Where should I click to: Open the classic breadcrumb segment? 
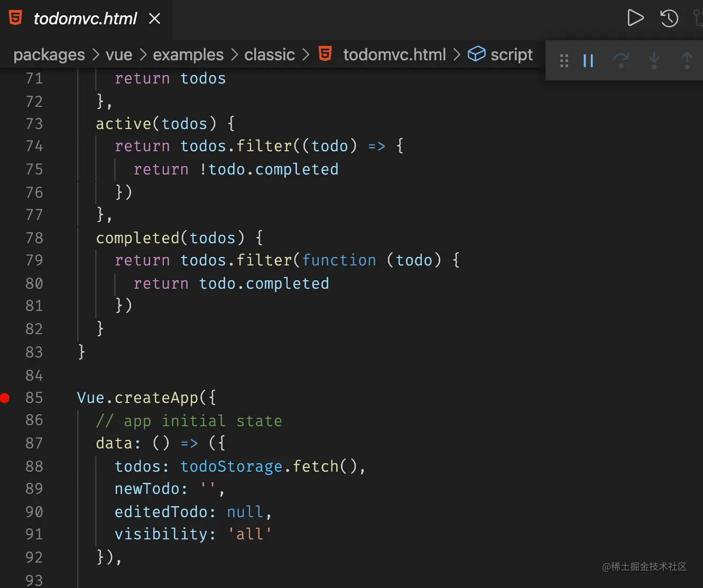point(270,54)
